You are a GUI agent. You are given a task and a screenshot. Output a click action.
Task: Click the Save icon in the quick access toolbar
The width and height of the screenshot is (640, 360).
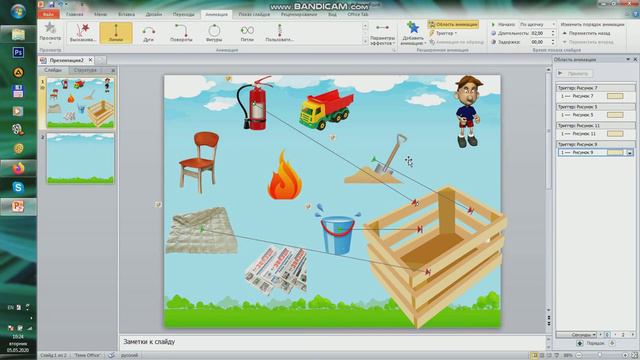pos(52,4)
